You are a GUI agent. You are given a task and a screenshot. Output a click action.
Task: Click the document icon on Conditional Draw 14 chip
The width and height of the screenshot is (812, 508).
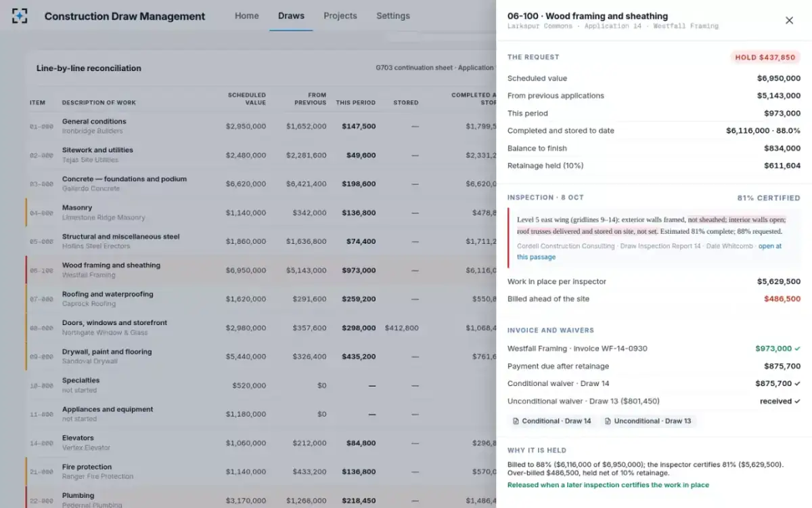click(516, 421)
